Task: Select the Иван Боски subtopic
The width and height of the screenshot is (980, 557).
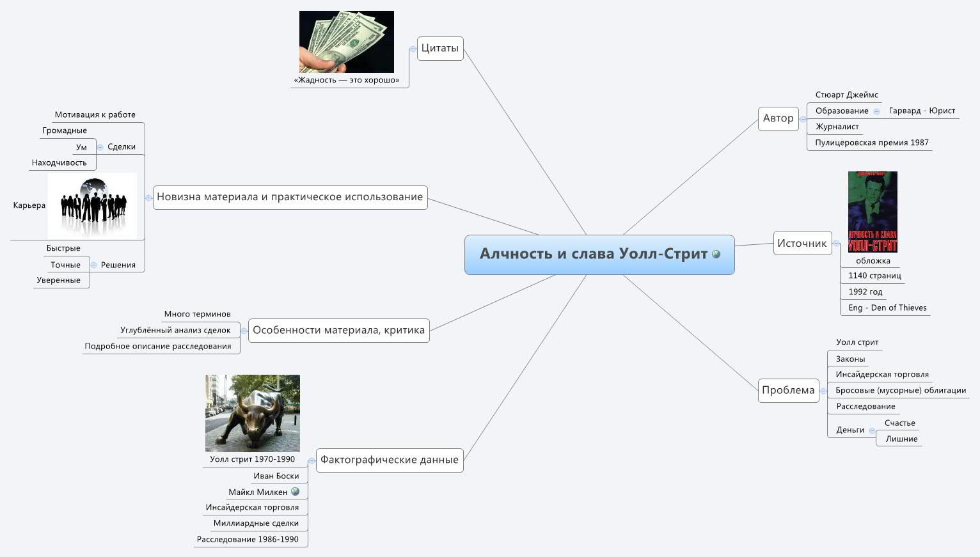Action: (276, 476)
